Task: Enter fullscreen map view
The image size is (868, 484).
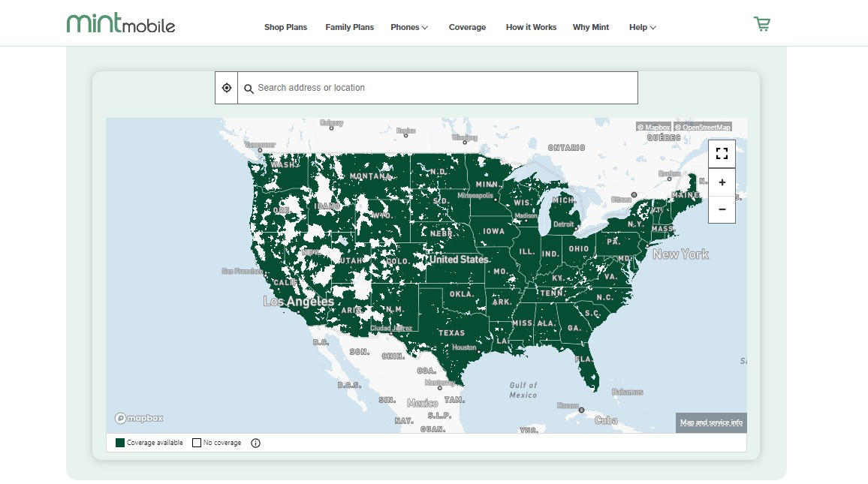Action: (x=722, y=154)
